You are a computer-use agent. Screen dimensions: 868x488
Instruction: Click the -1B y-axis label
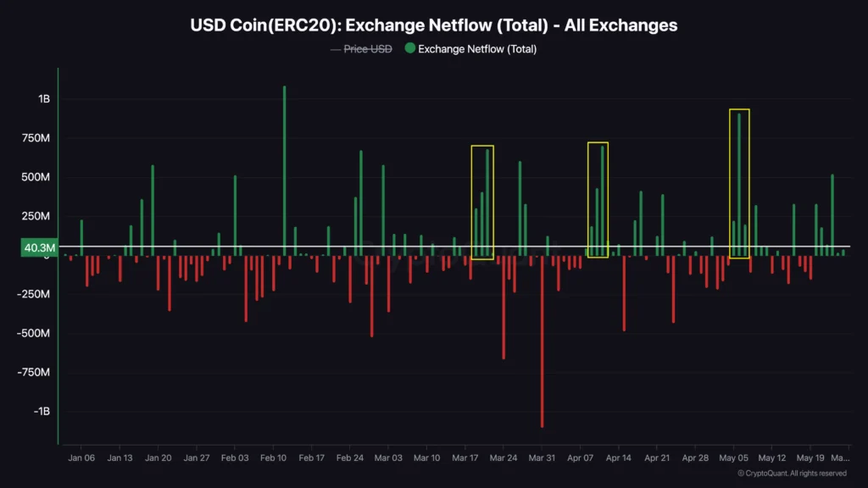pyautogui.click(x=42, y=411)
